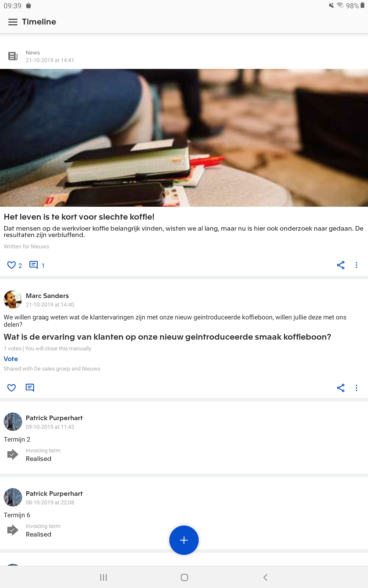Open the News article header image
The height and width of the screenshot is (588, 368).
coord(184,138)
